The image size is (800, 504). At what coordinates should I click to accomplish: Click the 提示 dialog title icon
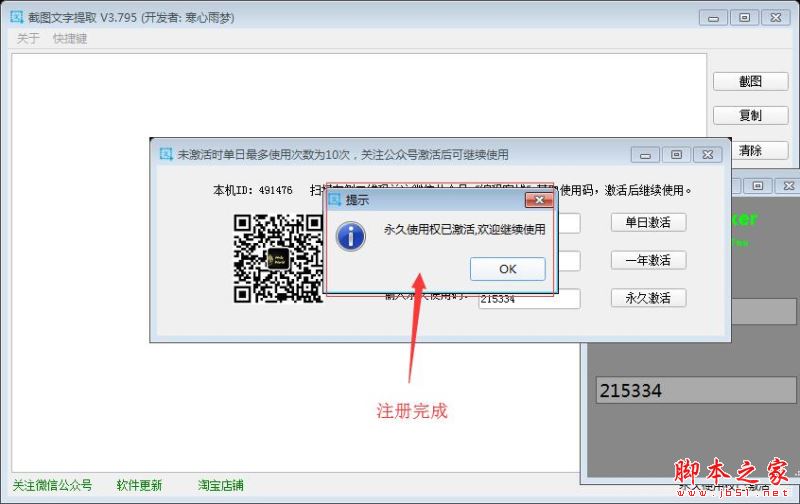335,199
